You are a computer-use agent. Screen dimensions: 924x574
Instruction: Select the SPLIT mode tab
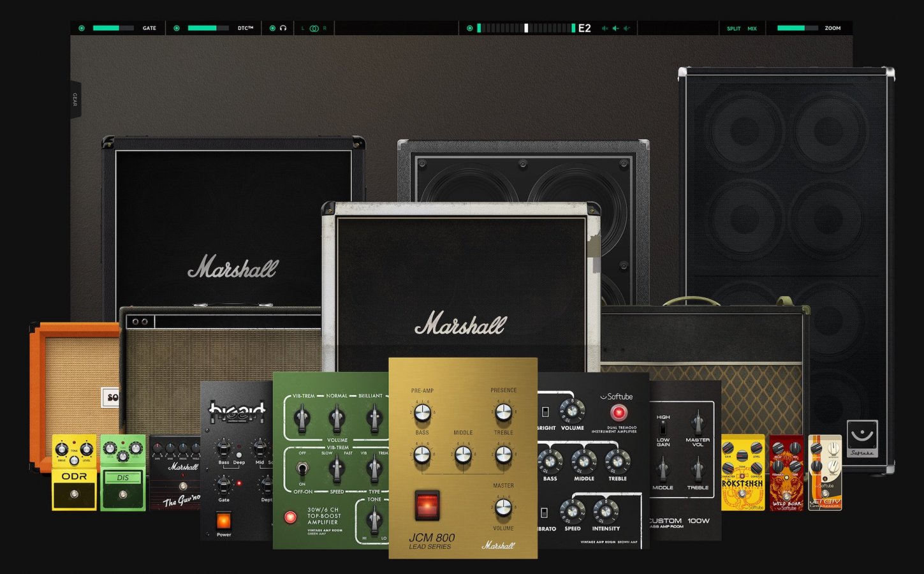point(734,28)
